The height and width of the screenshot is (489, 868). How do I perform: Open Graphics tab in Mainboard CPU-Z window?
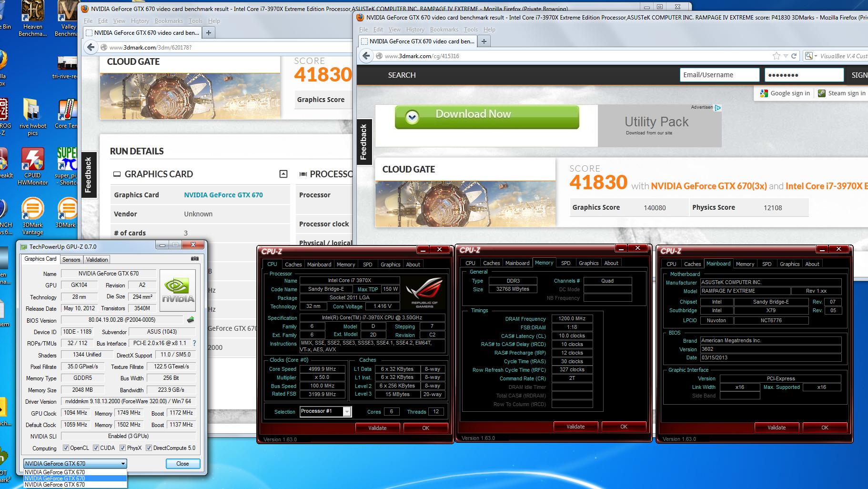click(789, 264)
